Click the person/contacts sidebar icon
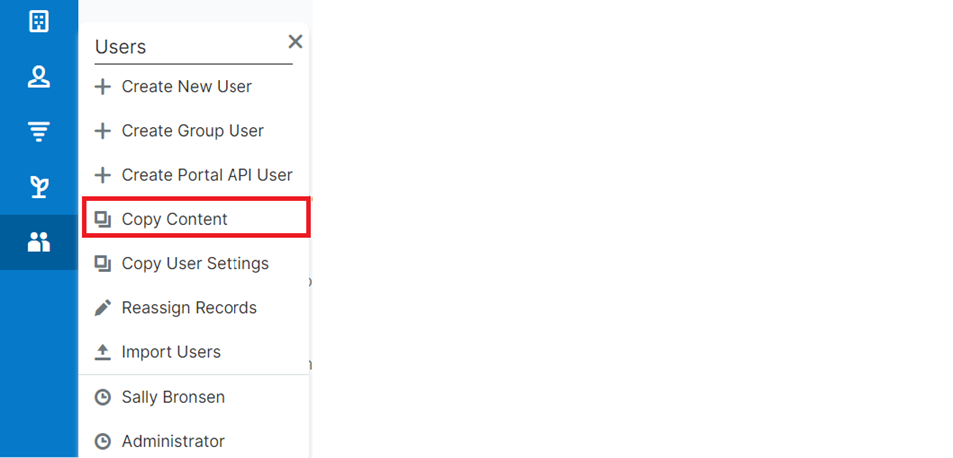The image size is (953, 458). 38,77
